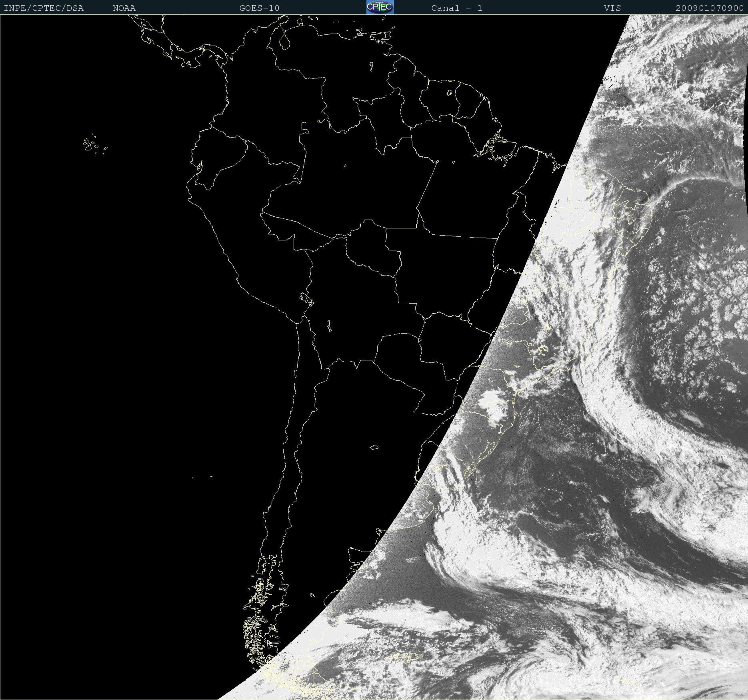
Task: Select the NOAA label in header
Action: click(x=124, y=8)
